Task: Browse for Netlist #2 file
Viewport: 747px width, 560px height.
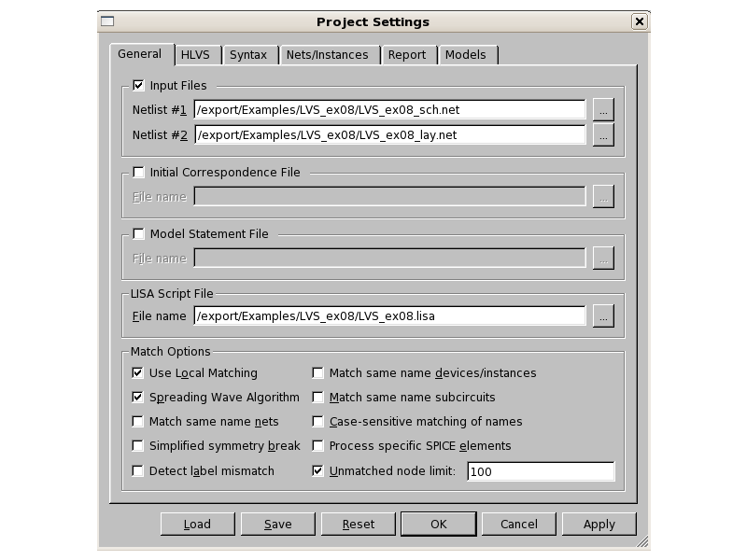Action: [x=603, y=135]
